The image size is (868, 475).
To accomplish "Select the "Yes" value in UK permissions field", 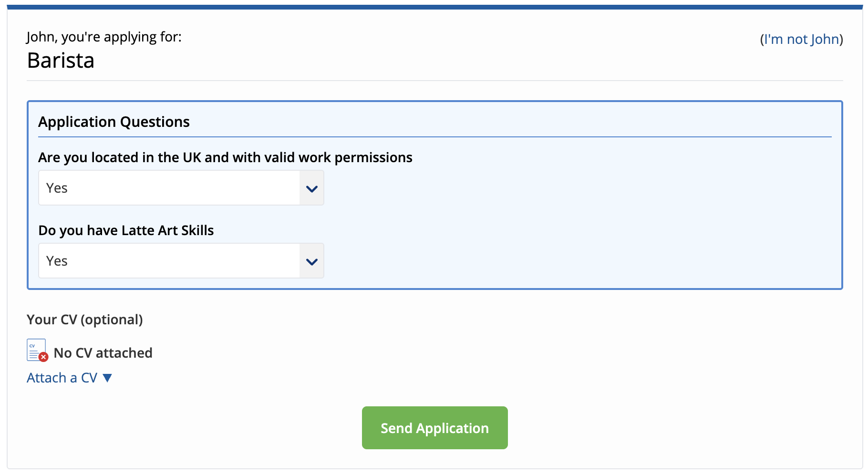I will (57, 188).
